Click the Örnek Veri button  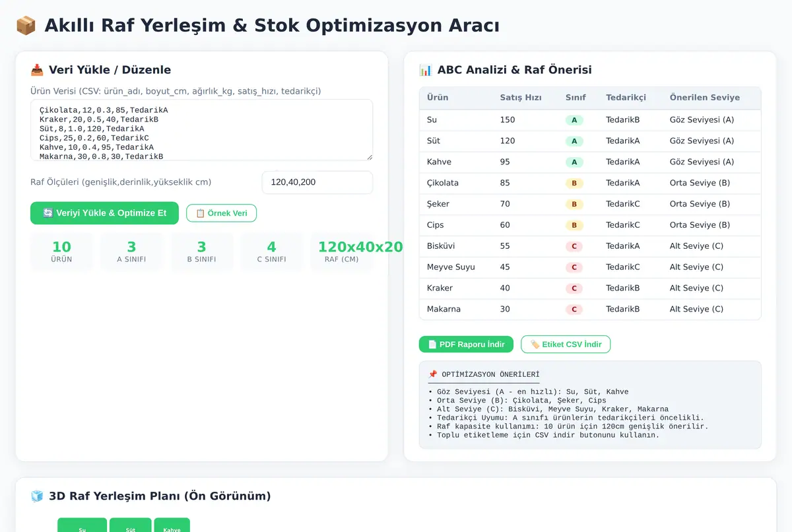click(221, 213)
